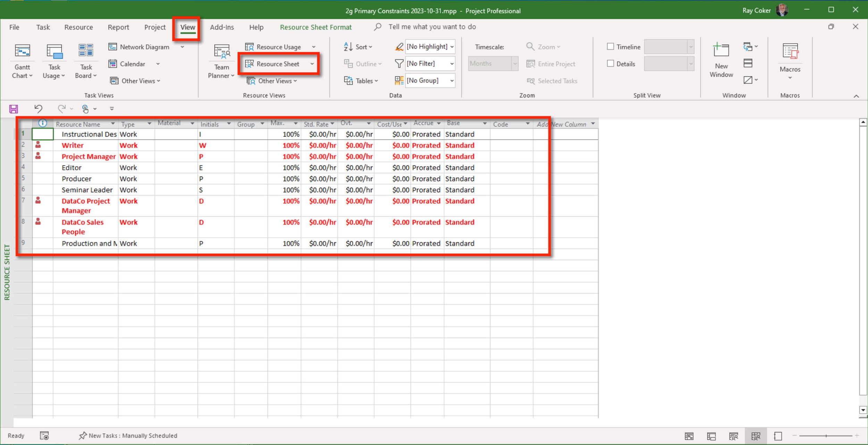The height and width of the screenshot is (445, 868).
Task: Enable the Timeline checkbox
Action: (x=610, y=47)
